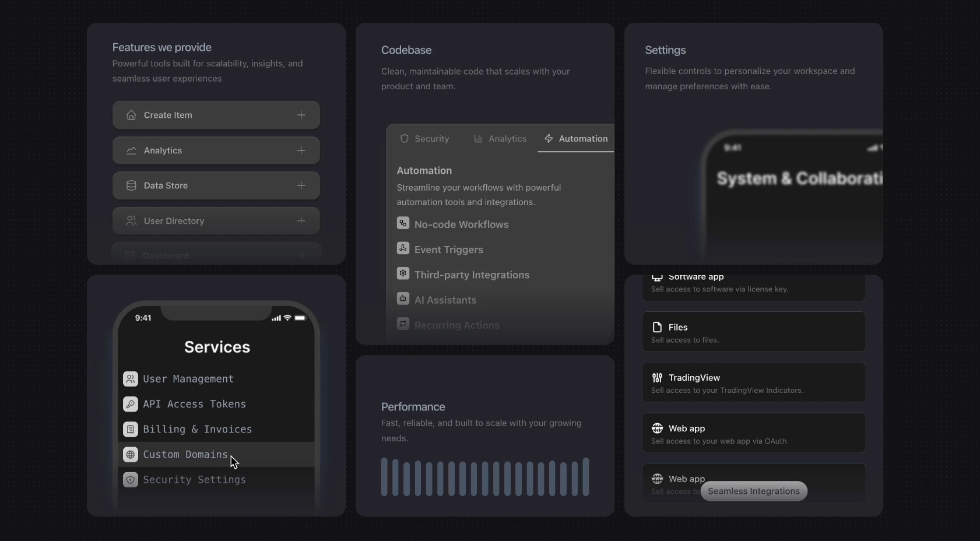Viewport: 980px width, 541px height.
Task: Select the Software app card
Action: click(754, 288)
